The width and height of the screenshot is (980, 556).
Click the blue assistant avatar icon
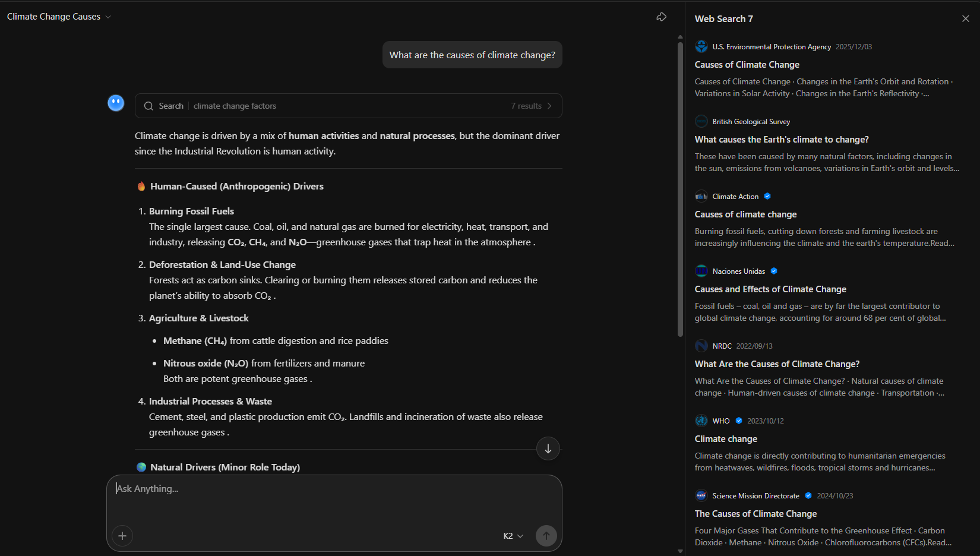[x=116, y=103]
